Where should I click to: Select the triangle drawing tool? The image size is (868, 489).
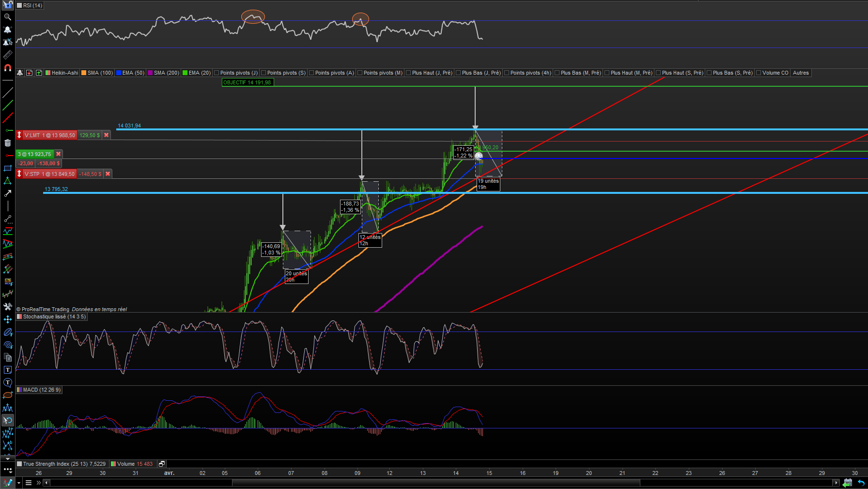click(x=7, y=181)
